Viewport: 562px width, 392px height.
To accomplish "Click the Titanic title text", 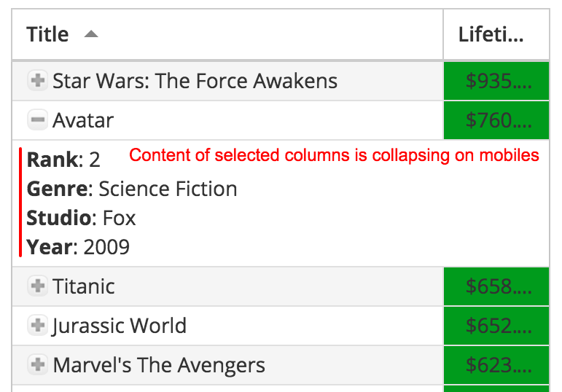I will pos(84,286).
